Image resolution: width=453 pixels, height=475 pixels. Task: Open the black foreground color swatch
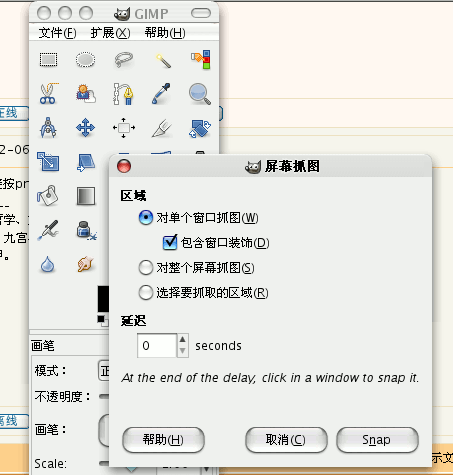pos(103,299)
